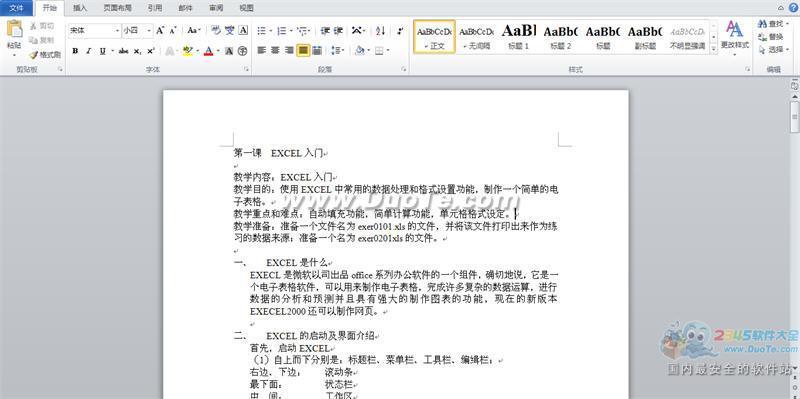Open the Change Case (Aa) dropdown
The height and width of the screenshot is (399, 800).
194,31
